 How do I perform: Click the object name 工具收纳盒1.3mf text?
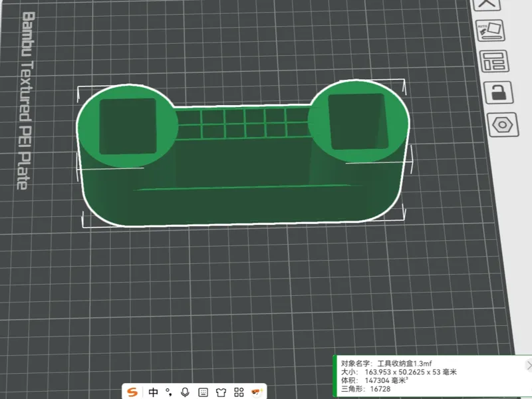tap(404, 363)
